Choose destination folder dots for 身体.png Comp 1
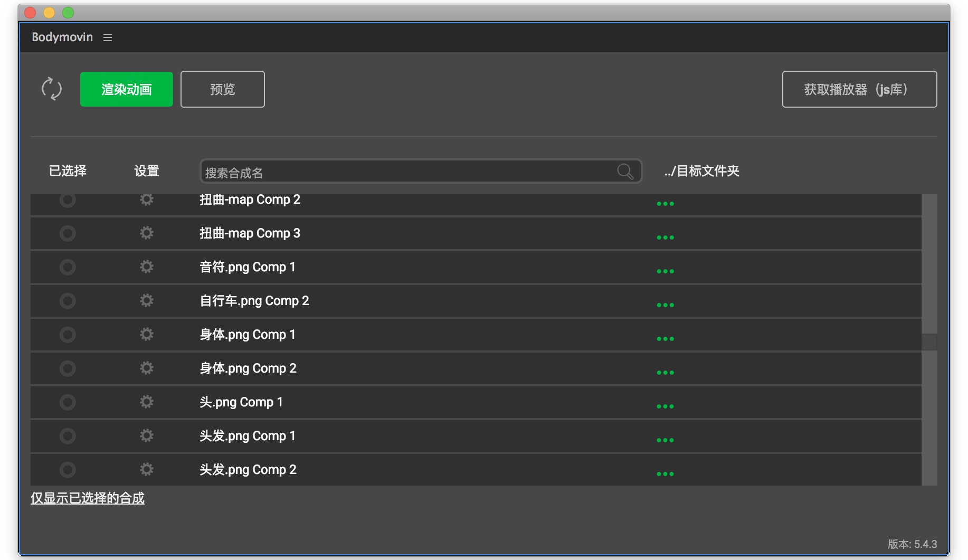The image size is (968, 560). [665, 339]
